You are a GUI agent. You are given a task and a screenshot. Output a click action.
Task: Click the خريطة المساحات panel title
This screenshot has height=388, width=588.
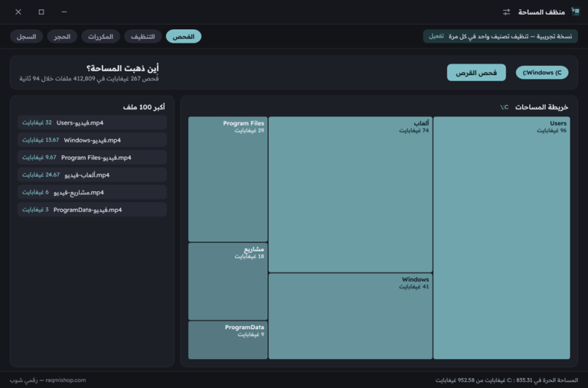coord(542,107)
